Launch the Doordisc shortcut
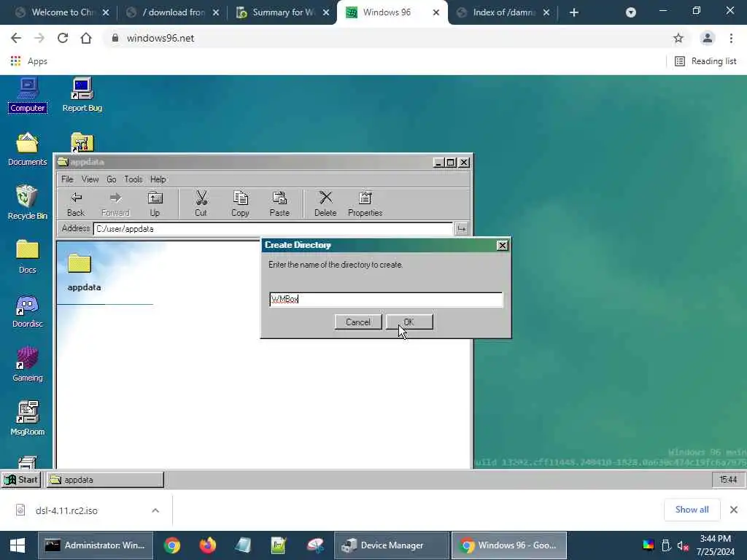 (28, 311)
